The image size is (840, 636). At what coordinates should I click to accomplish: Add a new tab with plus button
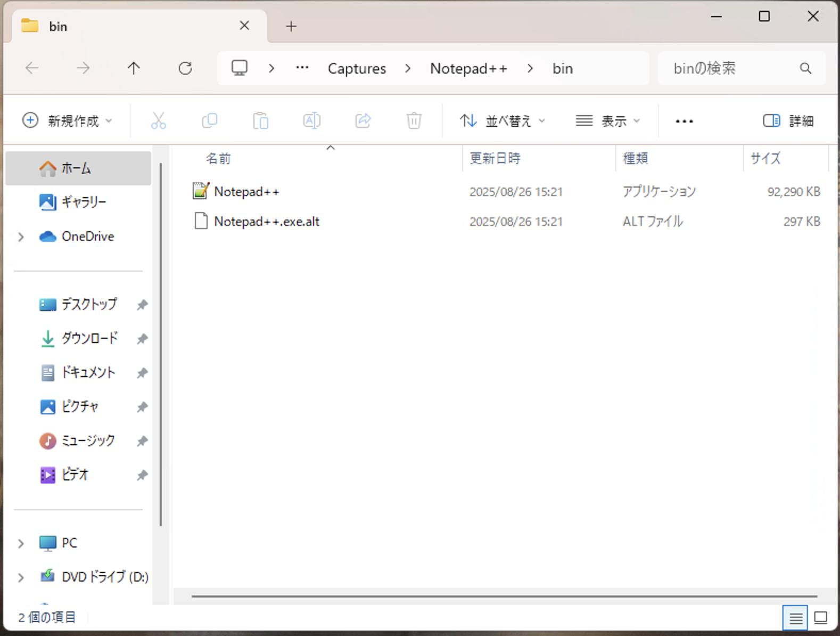tap(291, 26)
